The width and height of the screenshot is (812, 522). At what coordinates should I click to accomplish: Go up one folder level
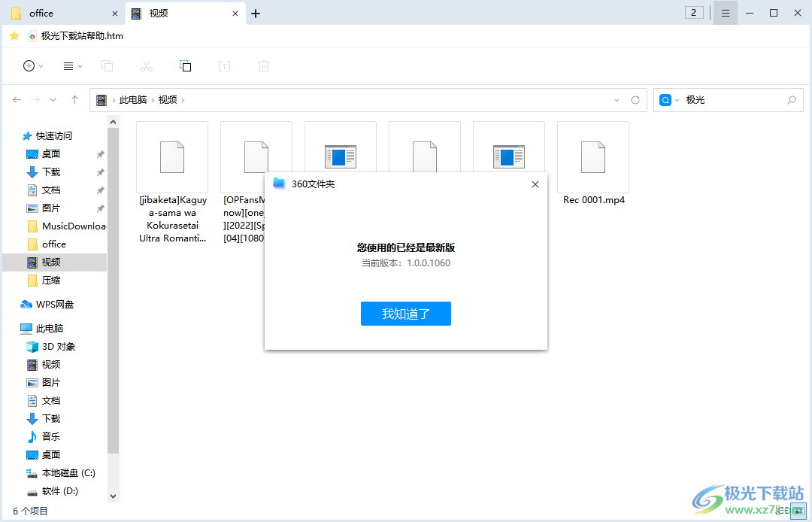tap(74, 100)
